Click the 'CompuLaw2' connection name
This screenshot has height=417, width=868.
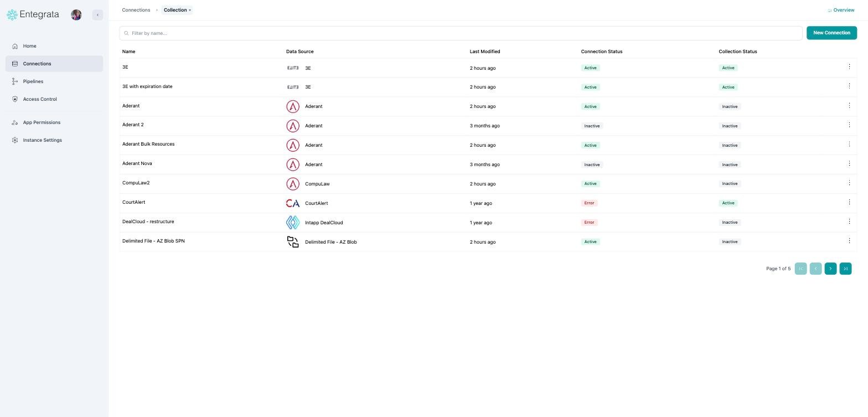[136, 183]
